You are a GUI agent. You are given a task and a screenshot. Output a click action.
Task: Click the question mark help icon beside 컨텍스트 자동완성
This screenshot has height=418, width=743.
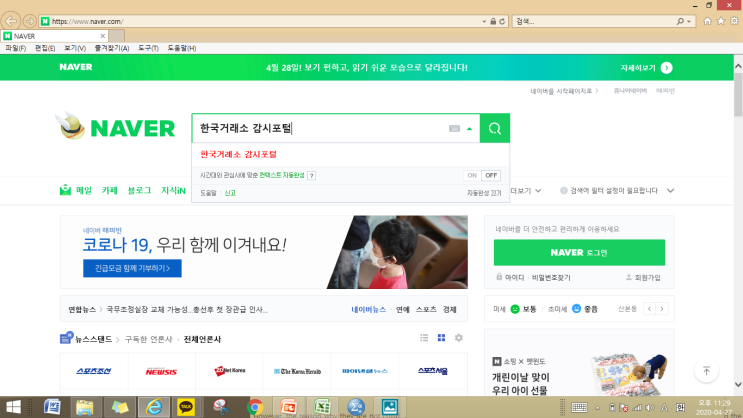tap(311, 176)
